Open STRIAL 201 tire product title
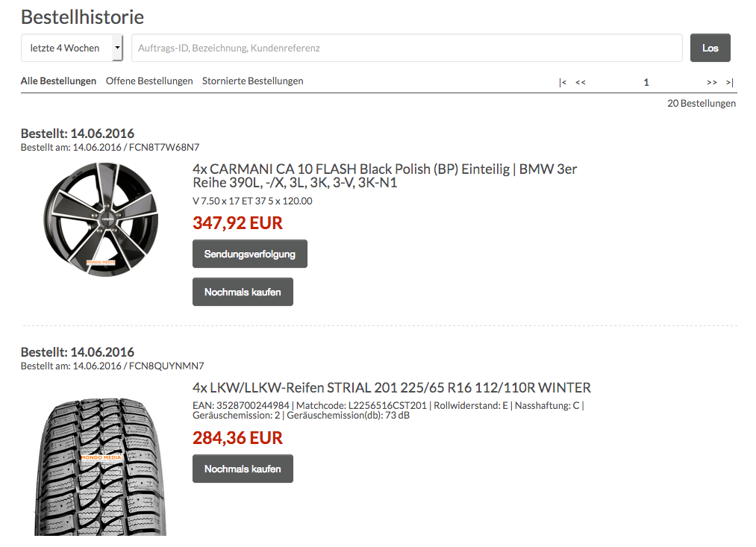 click(x=391, y=388)
